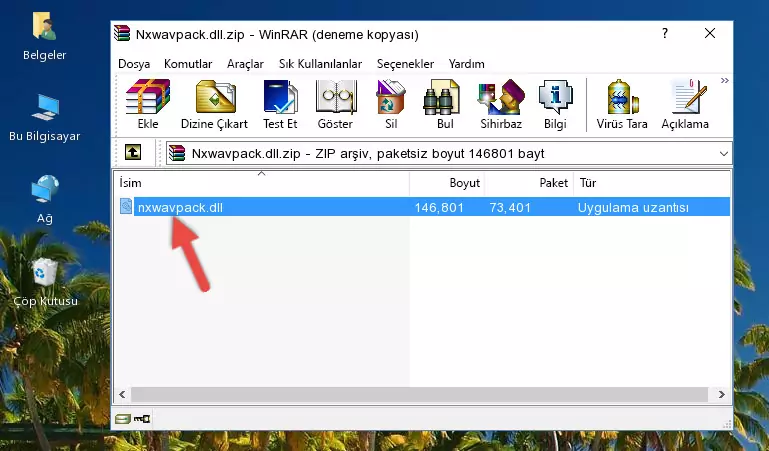Select the nxwavpack.dll file name
This screenshot has width=769, height=451.
coord(180,207)
